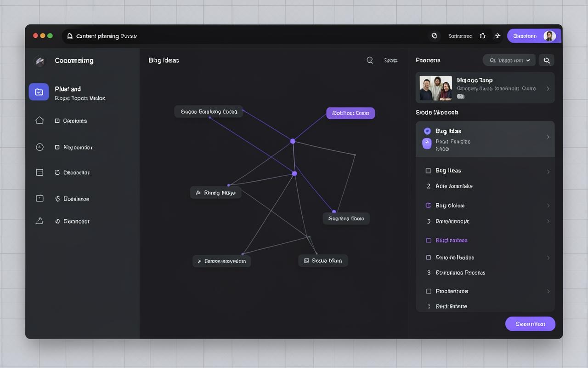
Task: Click the circular icon in the title bar
Action: click(x=434, y=36)
